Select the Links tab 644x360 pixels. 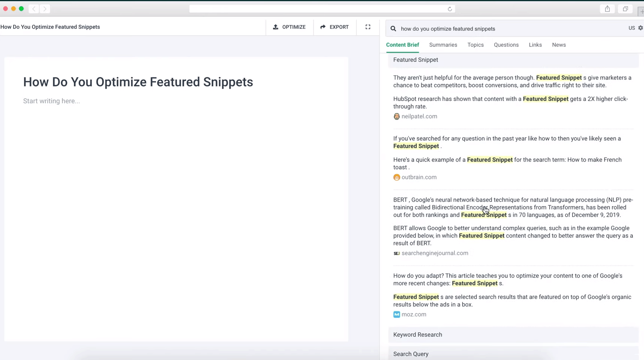pyautogui.click(x=535, y=45)
